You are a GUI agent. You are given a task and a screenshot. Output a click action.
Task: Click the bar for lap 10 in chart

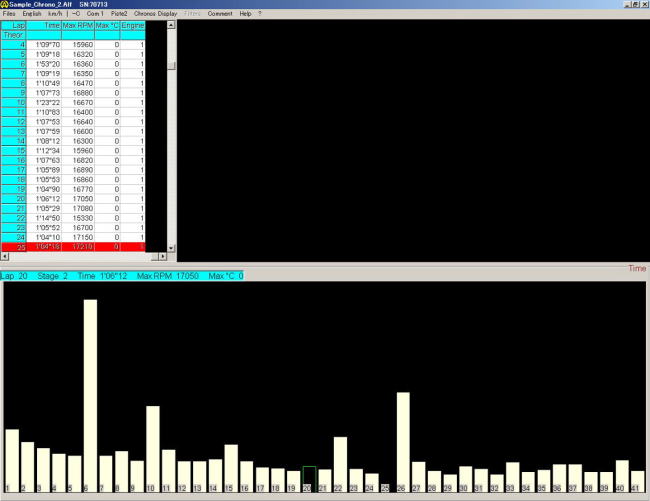click(153, 449)
